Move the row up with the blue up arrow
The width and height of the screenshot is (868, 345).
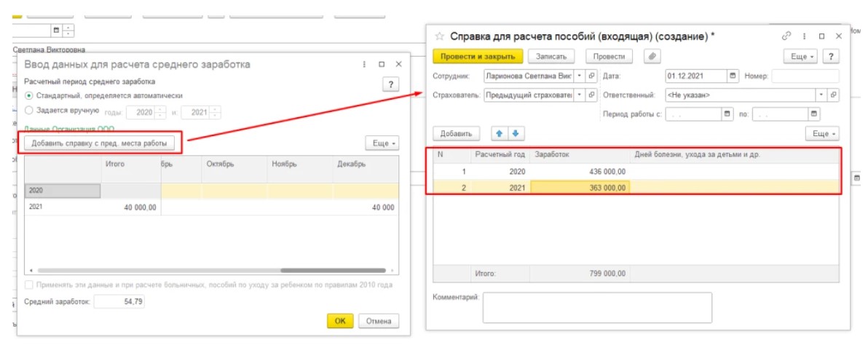[499, 133]
